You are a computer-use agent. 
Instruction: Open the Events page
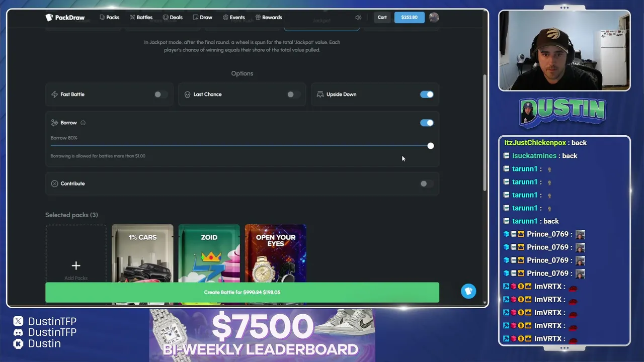tap(233, 17)
